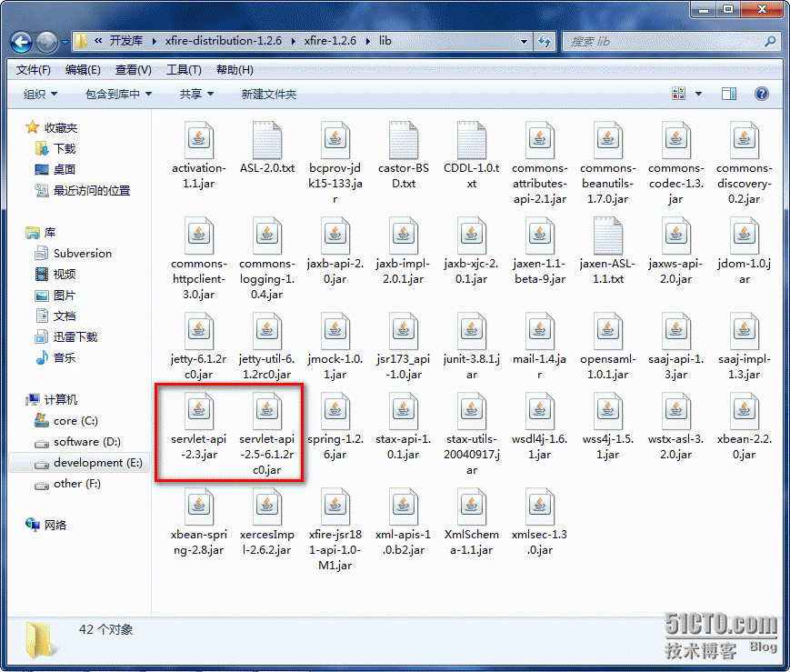This screenshot has width=790, height=672.
Task: Select the XmlSchema-1.1.jar icon
Action: (x=472, y=507)
